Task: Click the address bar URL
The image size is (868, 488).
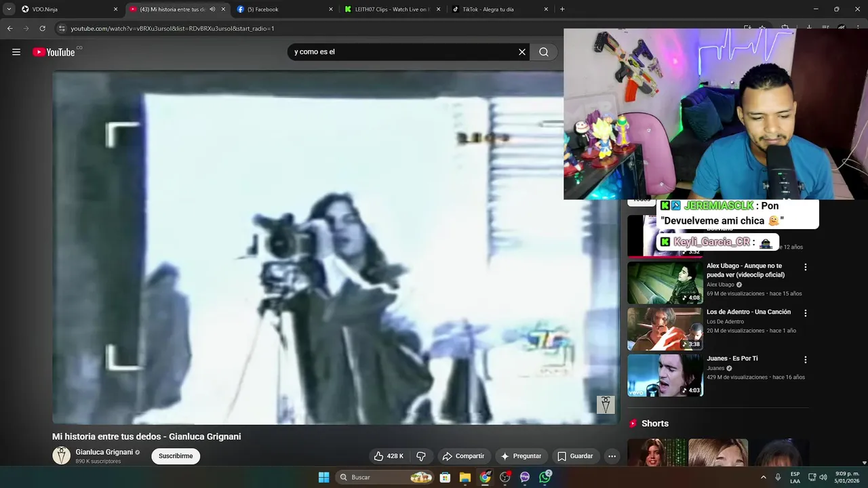Action: [x=172, y=28]
